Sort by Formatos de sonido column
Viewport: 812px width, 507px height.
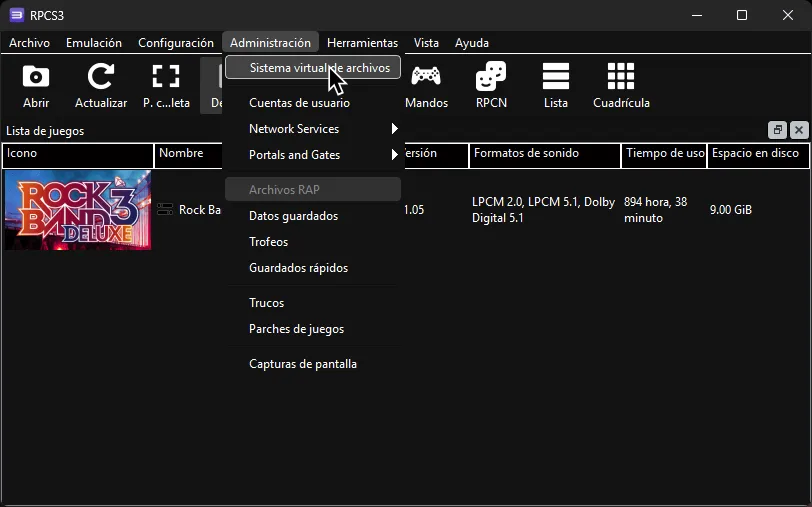coord(545,155)
